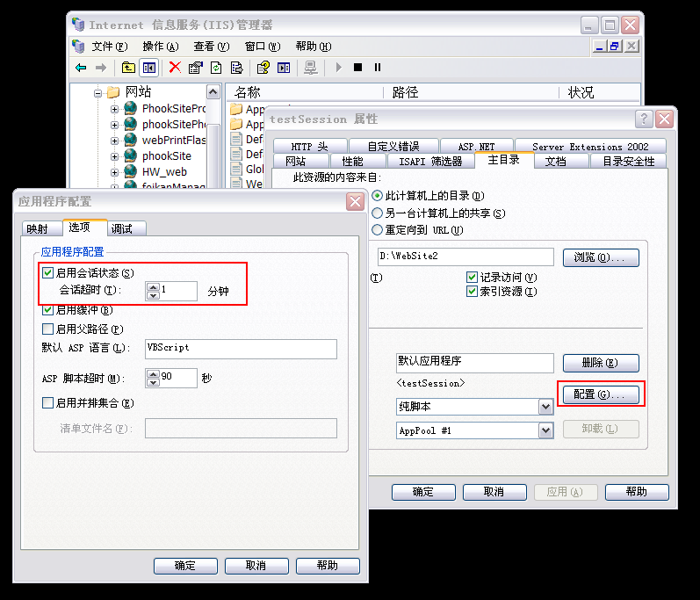Open the AppPool #1 dropdown
The width and height of the screenshot is (700, 600).
(545, 430)
